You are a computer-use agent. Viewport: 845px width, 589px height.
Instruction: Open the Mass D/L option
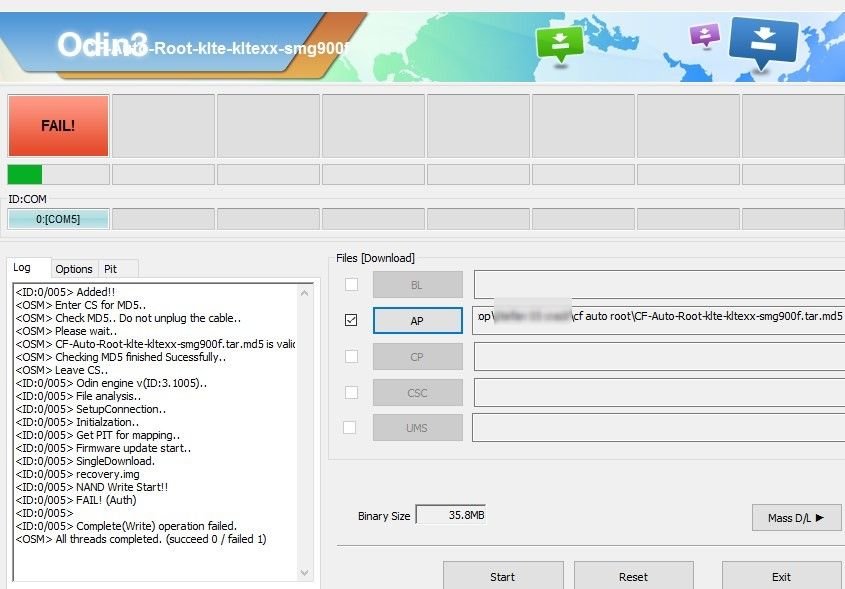click(x=796, y=517)
